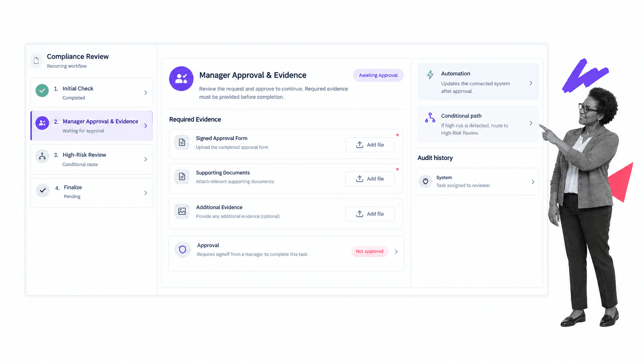Viewport: 644px width, 362px height.
Task: Open the Automation card chevron
Action: [531, 83]
